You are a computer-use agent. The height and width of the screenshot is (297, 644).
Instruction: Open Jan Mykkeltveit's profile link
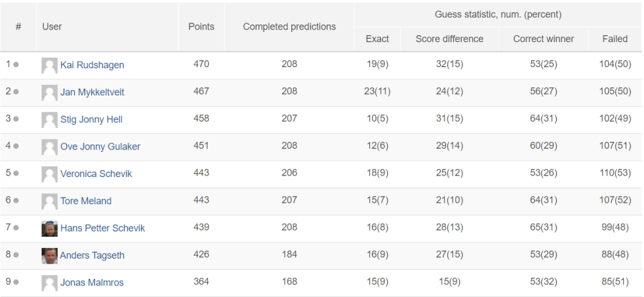(92, 92)
